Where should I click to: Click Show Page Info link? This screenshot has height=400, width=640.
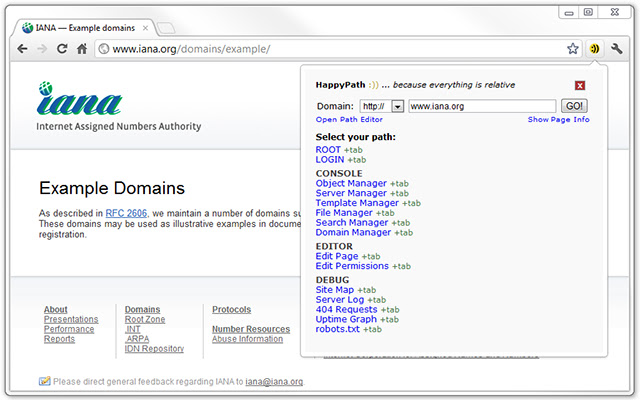(x=558, y=120)
